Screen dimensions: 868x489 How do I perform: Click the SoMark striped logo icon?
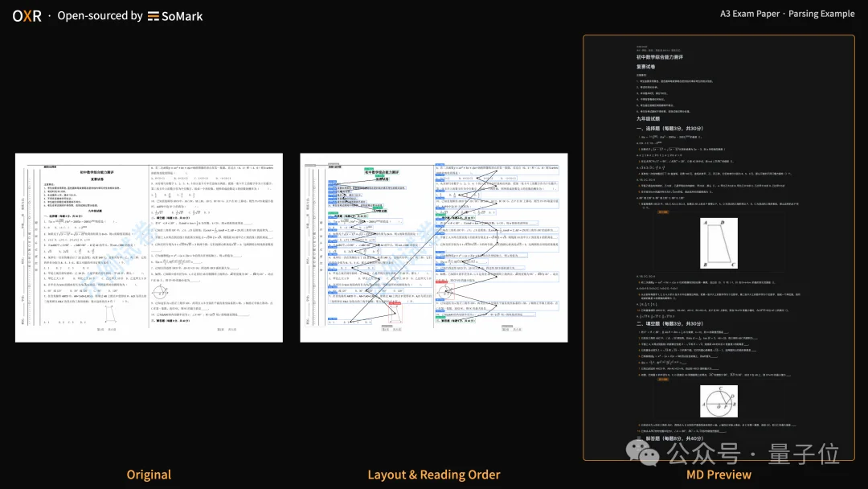click(154, 17)
